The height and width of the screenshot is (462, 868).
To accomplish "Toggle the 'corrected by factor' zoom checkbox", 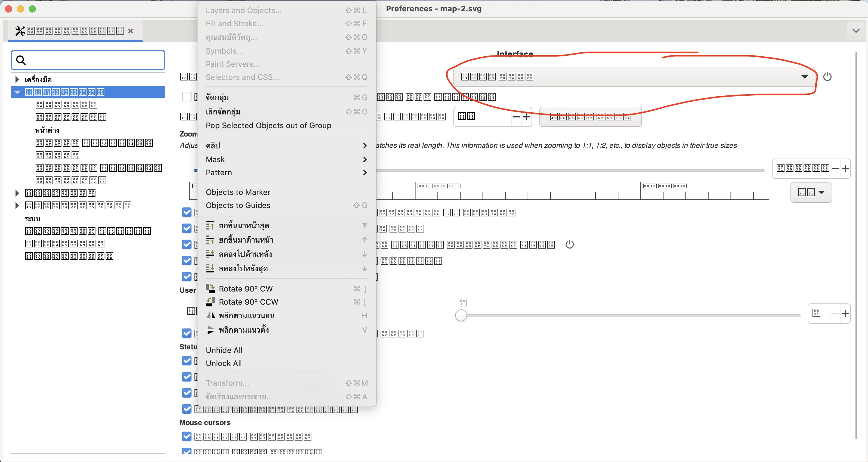I will (x=187, y=212).
